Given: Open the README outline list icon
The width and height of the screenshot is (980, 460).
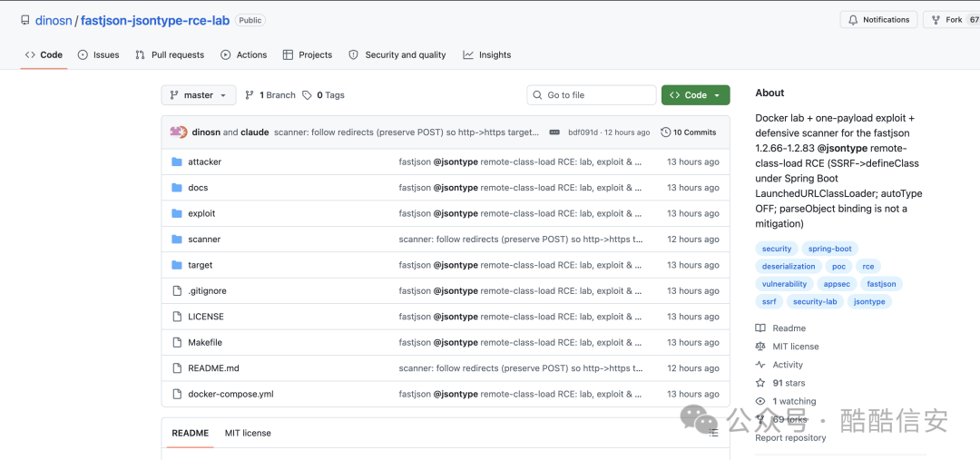Looking at the screenshot, I should [x=714, y=433].
